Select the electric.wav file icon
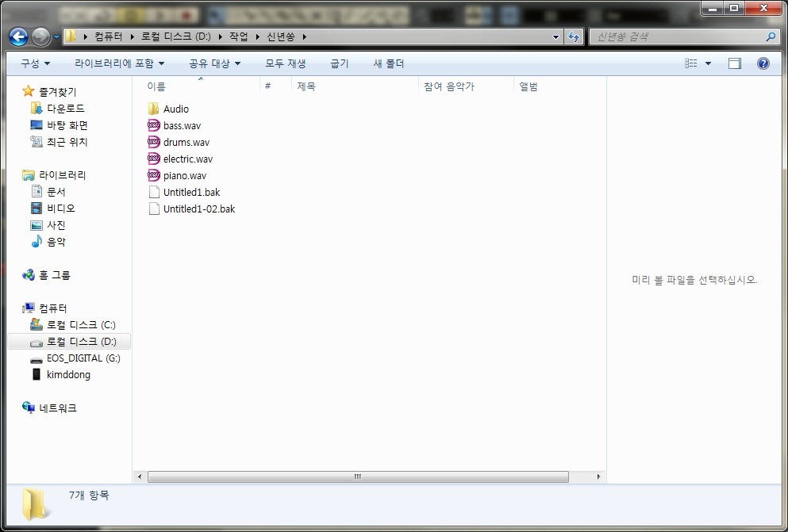Viewport: 788px width, 532px height. (154, 159)
